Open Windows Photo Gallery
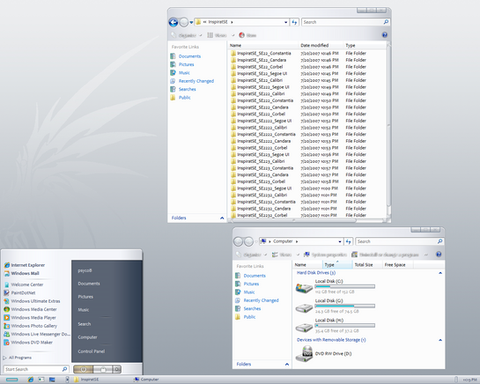This screenshot has width=480, height=384. tap(31, 326)
